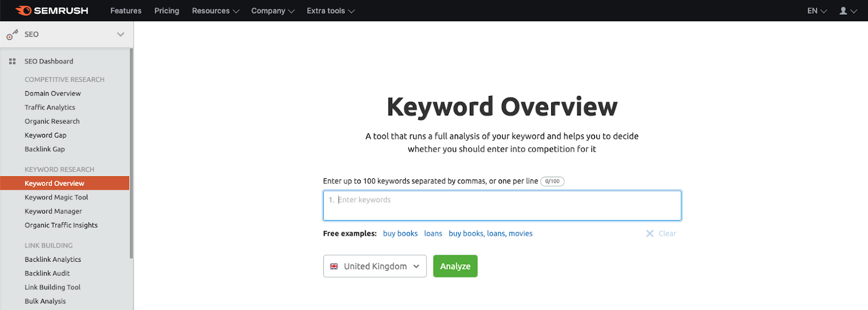868x310 pixels.
Task: Click the Clear X icon
Action: (649, 234)
